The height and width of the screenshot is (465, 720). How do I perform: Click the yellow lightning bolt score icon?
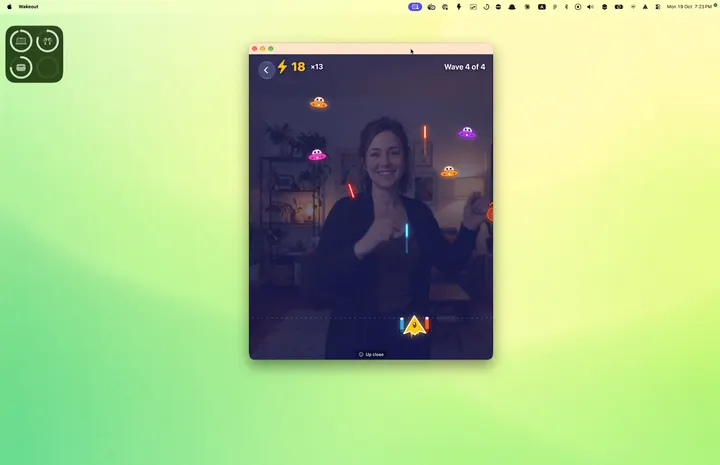pos(282,67)
